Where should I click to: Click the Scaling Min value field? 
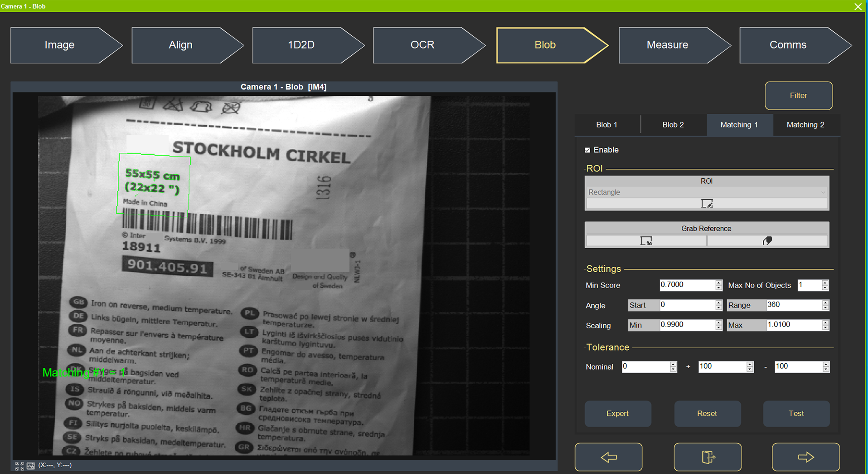687,325
